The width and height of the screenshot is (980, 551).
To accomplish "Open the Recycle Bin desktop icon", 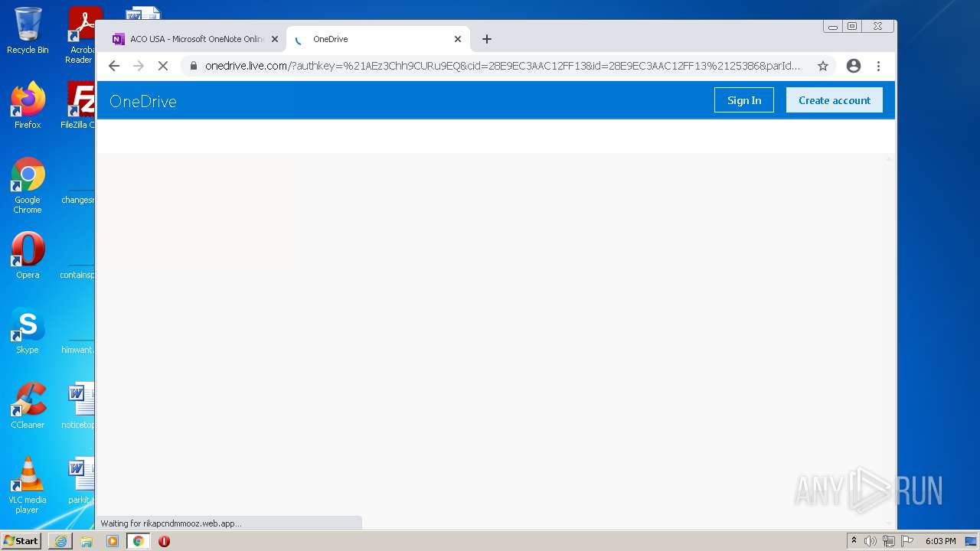I will 28,31.
